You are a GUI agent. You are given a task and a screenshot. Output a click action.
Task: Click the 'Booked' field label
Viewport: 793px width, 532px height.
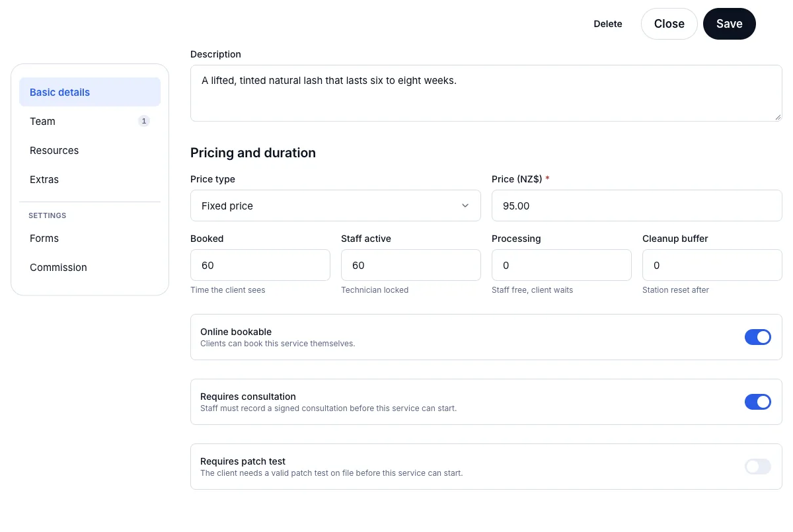pyautogui.click(x=207, y=239)
